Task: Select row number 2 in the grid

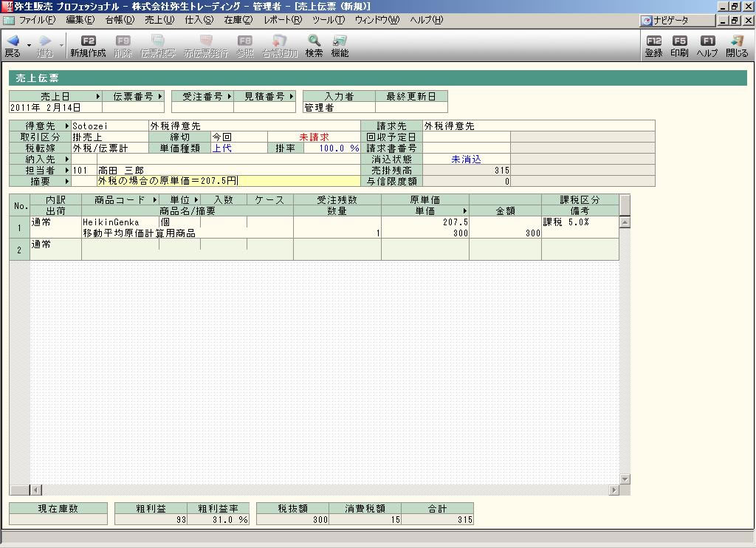Action: click(19, 250)
